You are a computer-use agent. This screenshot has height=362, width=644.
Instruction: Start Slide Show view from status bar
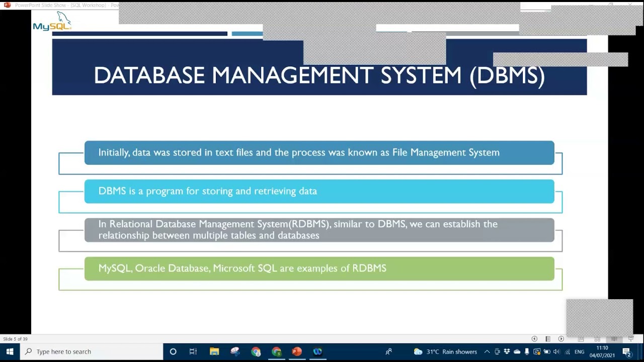[x=630, y=339]
